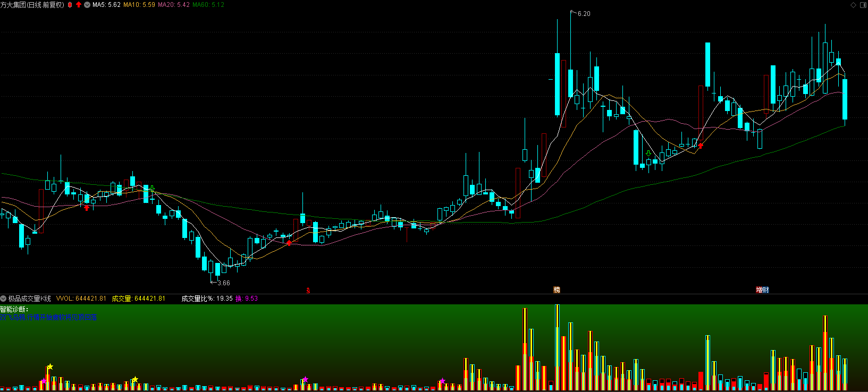Click the MA10: 5.59 label
Screen dimensions: 868x392
point(139,5)
